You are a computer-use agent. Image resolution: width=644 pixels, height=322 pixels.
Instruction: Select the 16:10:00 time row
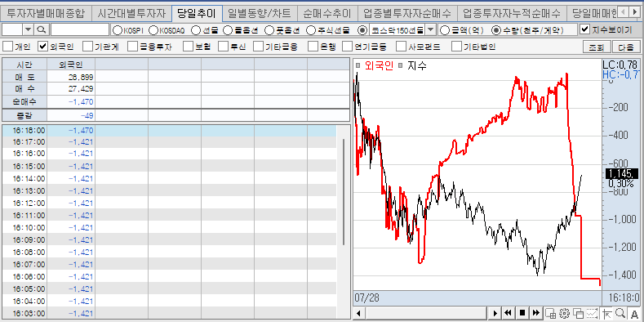click(x=169, y=227)
